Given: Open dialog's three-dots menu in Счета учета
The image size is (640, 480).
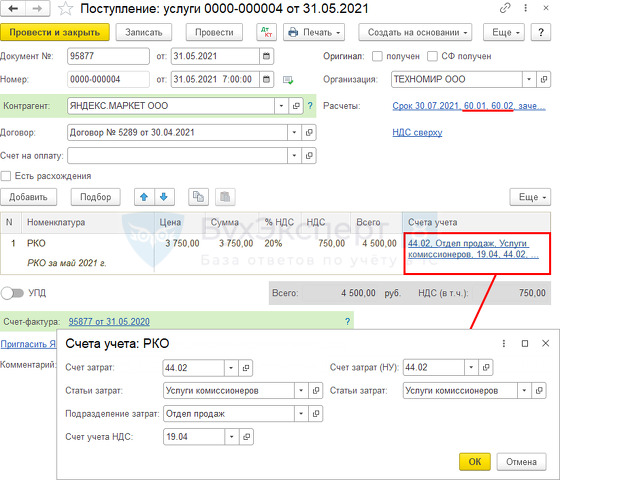Looking at the screenshot, I should pos(504,344).
